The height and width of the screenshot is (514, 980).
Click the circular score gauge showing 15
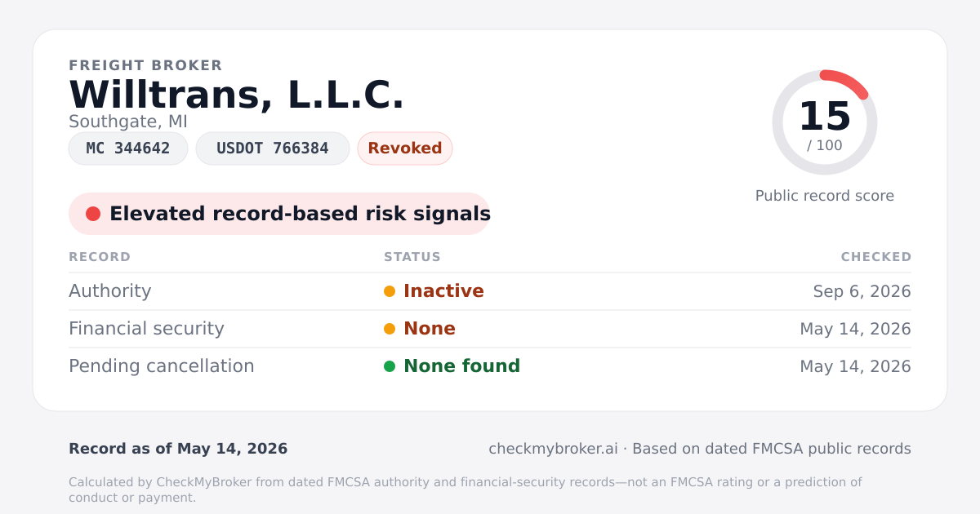coord(825,122)
